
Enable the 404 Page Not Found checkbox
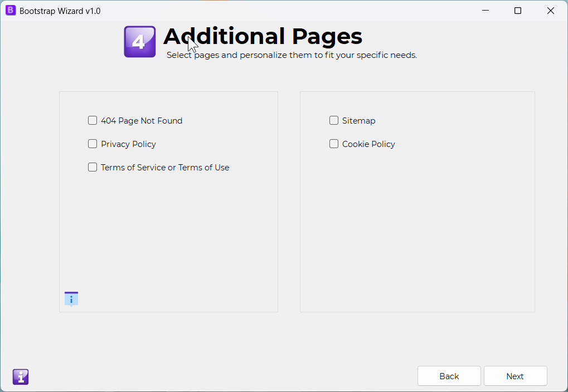coord(93,120)
